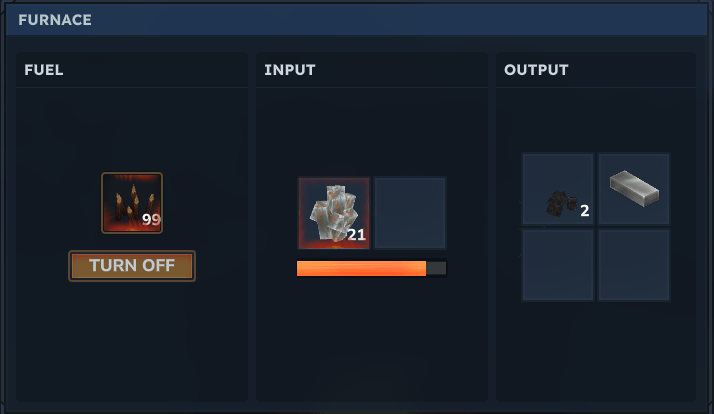Turn off the furnace

click(x=132, y=266)
